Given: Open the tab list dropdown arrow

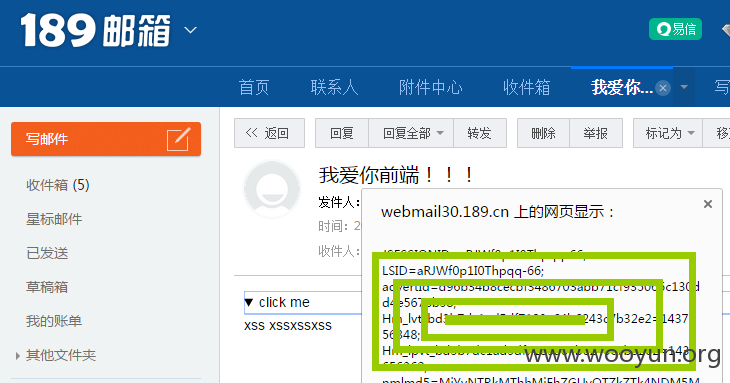Looking at the screenshot, I should click(684, 87).
